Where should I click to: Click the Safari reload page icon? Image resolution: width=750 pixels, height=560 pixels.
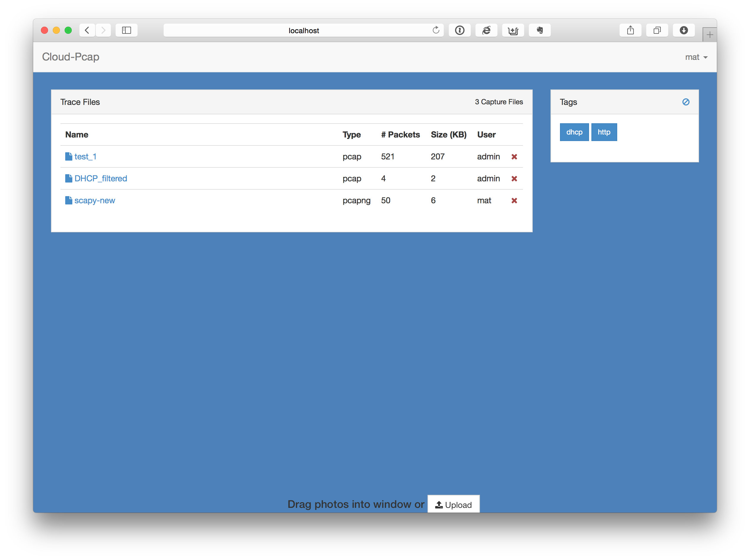pos(436,30)
